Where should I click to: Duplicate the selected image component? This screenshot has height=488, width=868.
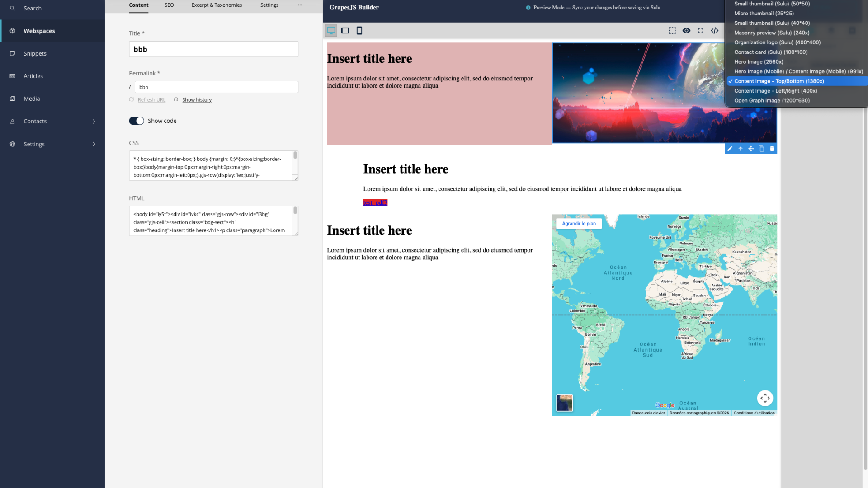click(x=761, y=149)
